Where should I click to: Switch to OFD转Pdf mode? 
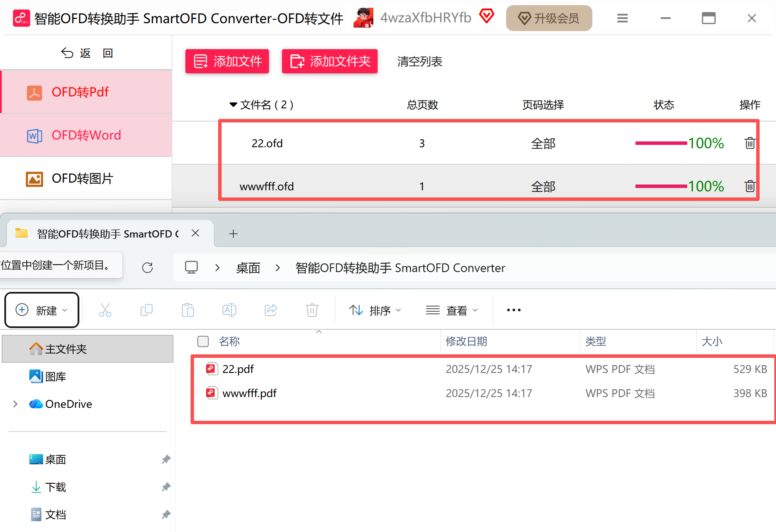pos(86,92)
